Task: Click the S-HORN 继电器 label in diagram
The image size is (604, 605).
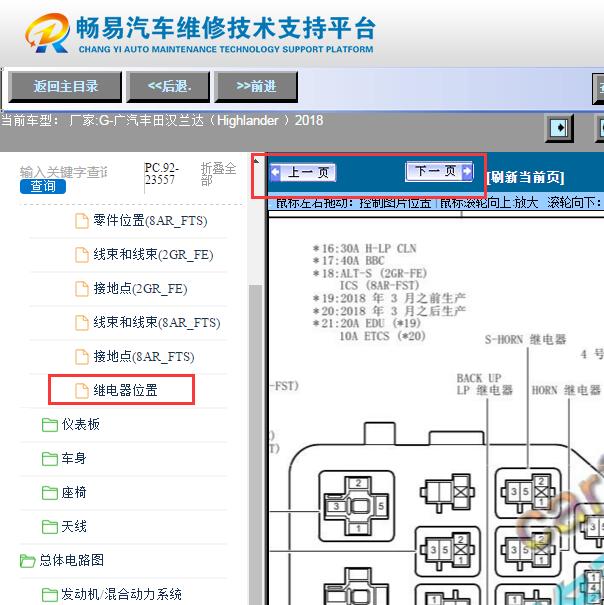Action: 525,340
